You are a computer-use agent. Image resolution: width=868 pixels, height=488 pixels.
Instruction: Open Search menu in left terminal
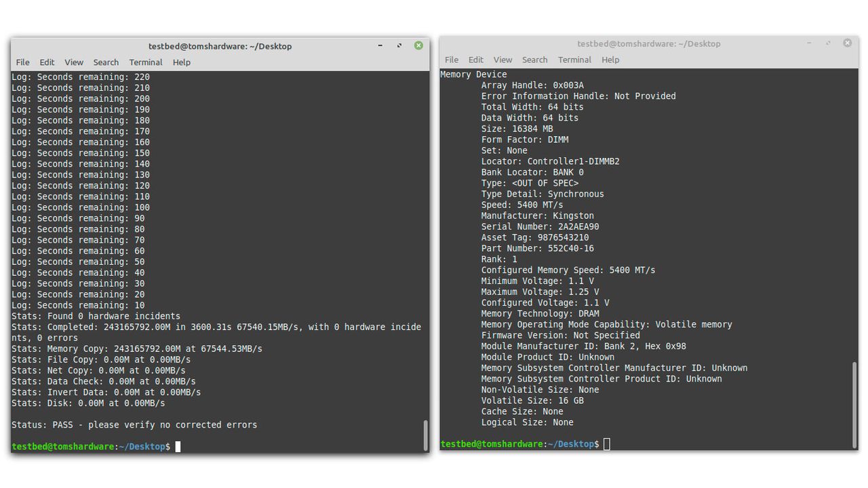point(106,62)
